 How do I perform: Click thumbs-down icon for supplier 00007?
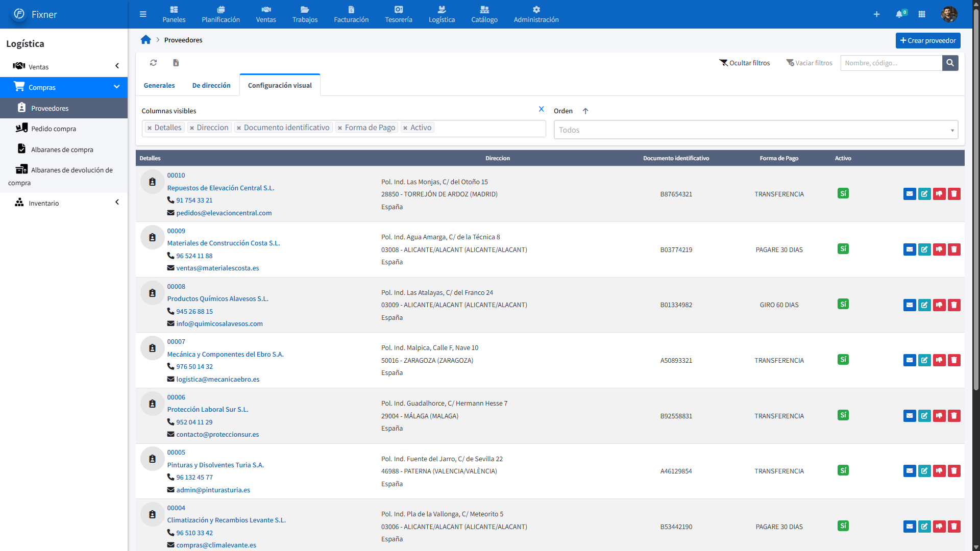(939, 360)
